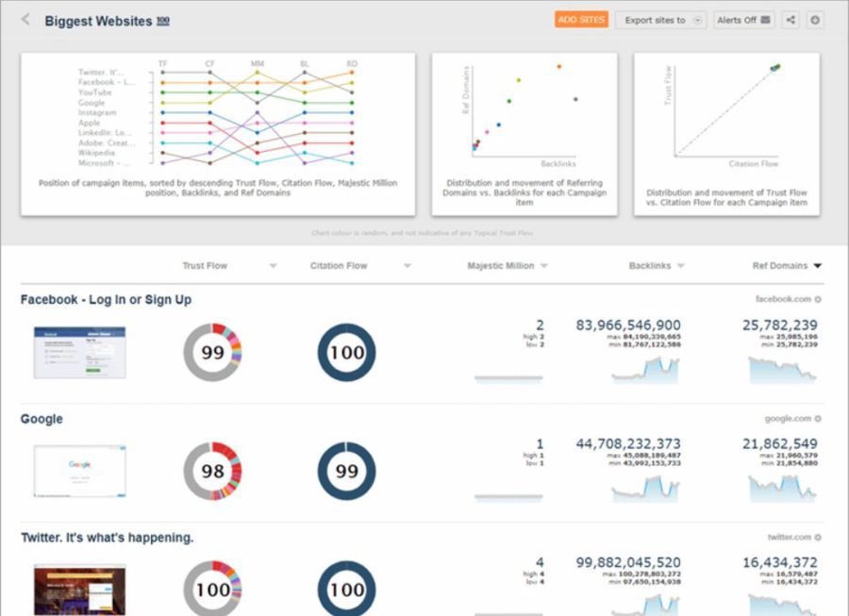Sort by the Ref Domains column arrow
The width and height of the screenshot is (849, 616).
pos(818,266)
